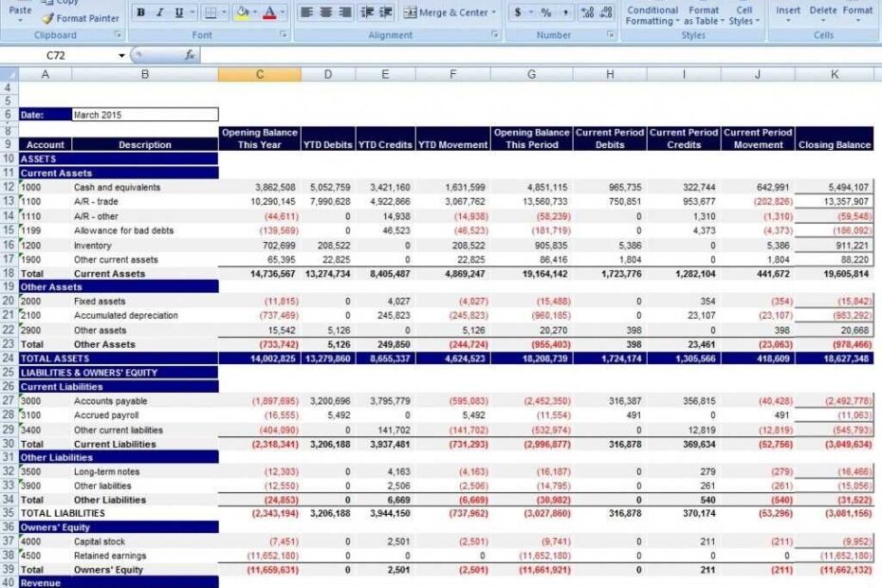Click the Comma Style icon

pyautogui.click(x=564, y=13)
